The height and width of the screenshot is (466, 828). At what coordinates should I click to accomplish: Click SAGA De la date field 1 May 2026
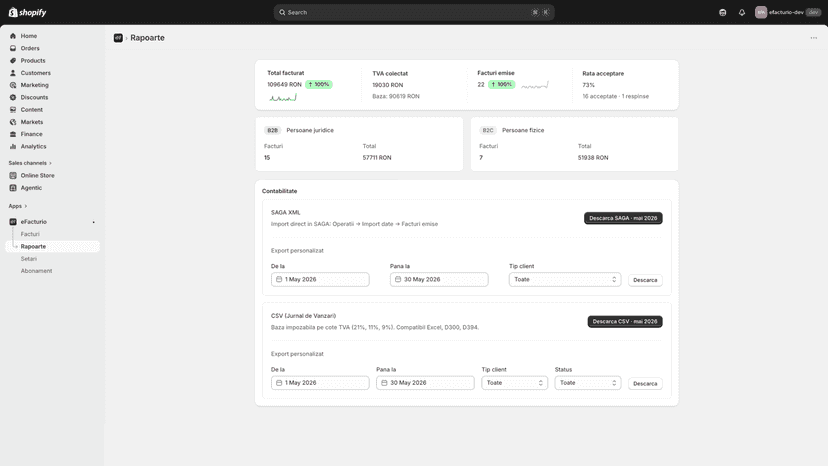coord(320,279)
